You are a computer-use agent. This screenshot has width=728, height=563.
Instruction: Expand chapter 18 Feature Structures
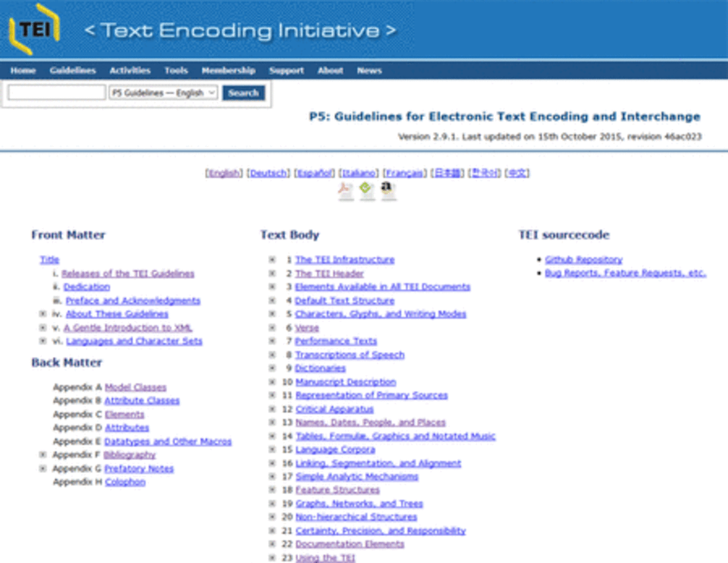pyautogui.click(x=272, y=490)
